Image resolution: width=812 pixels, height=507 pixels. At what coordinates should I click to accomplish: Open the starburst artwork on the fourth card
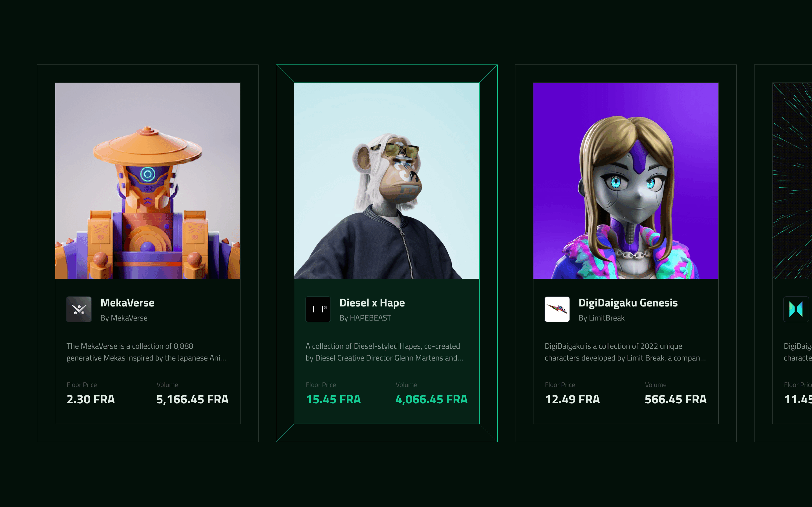792,181
